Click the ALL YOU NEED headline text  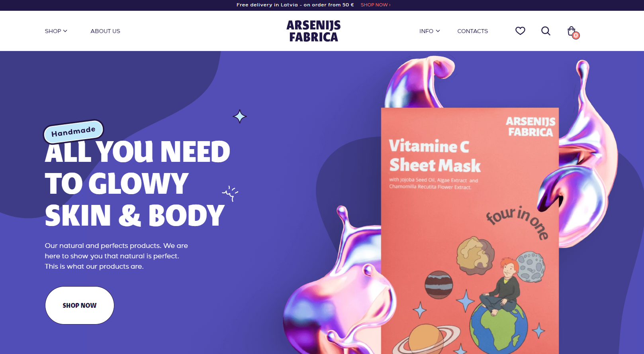138,183
